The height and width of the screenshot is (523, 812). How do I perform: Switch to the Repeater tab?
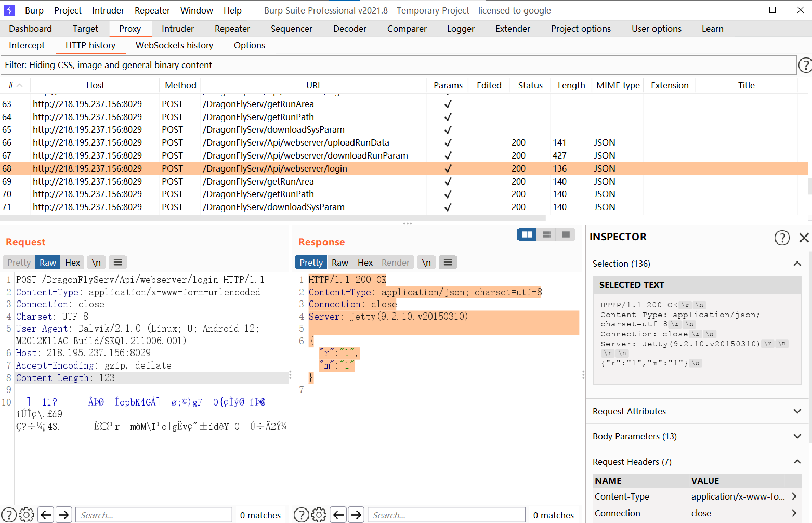(232, 29)
